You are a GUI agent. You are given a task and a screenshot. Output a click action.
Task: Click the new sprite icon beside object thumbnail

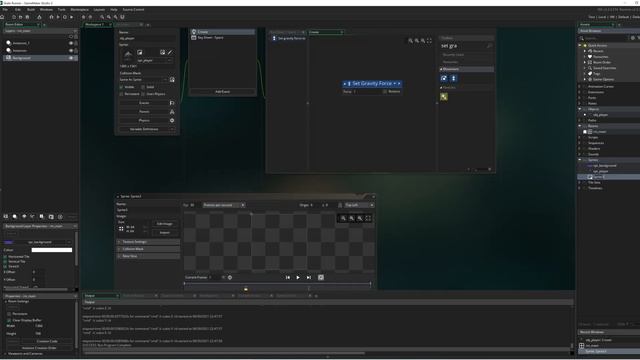[140, 52]
